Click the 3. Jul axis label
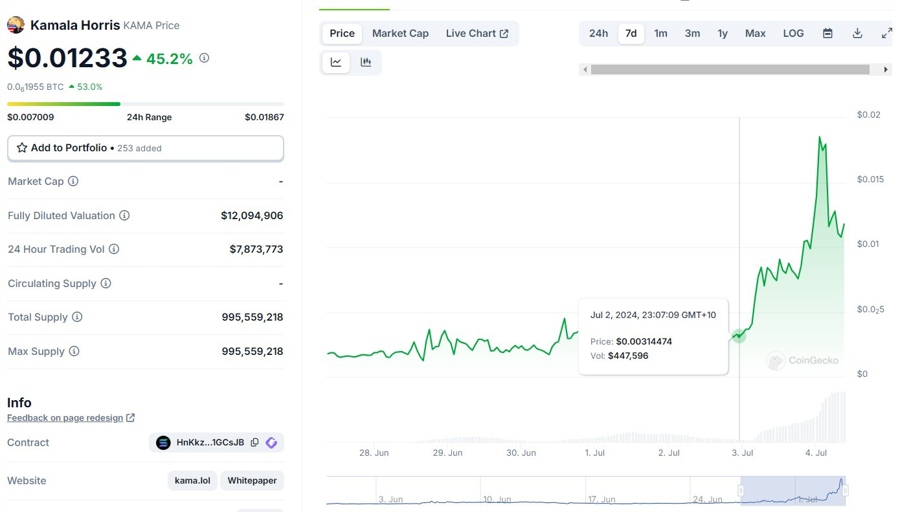Viewport: 900px width, 512px height. pyautogui.click(x=742, y=453)
